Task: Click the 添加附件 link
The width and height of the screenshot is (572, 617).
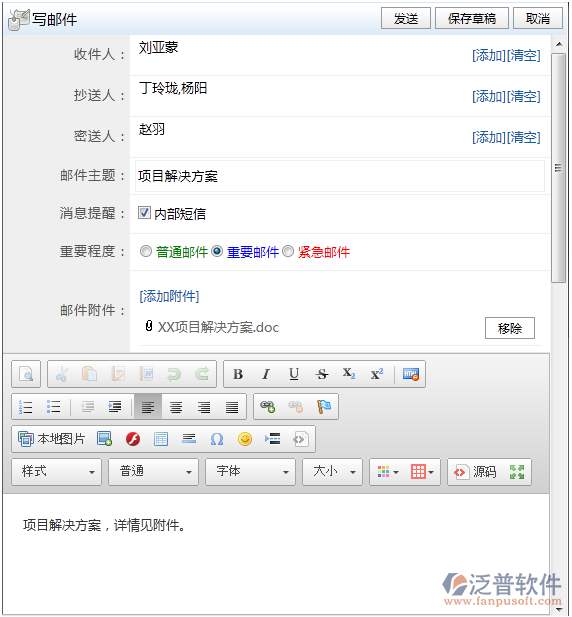Action: tap(170, 296)
